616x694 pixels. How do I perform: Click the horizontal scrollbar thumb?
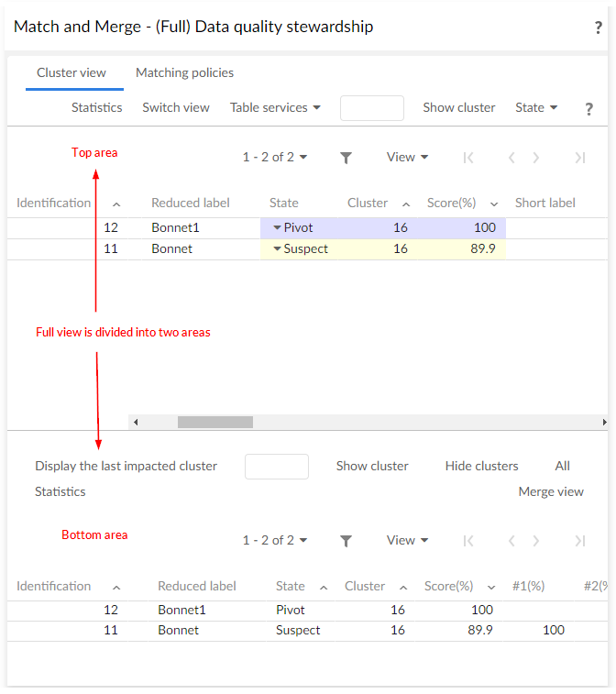(x=214, y=422)
